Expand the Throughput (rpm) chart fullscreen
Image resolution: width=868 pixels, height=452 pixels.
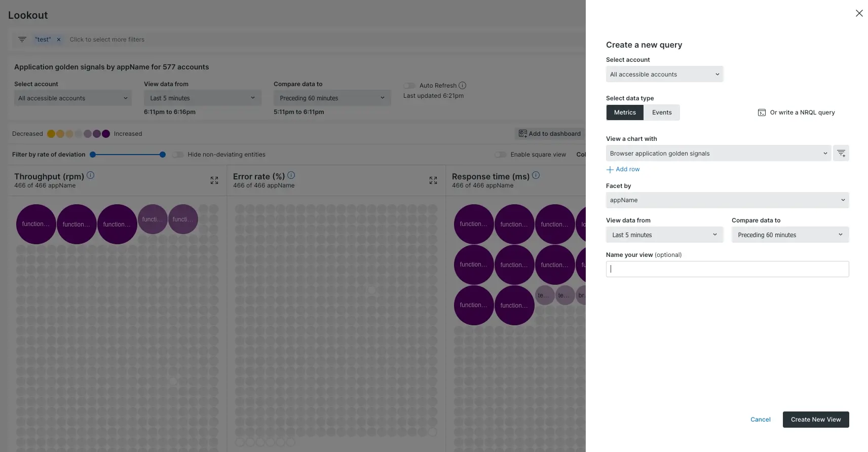[x=214, y=180]
